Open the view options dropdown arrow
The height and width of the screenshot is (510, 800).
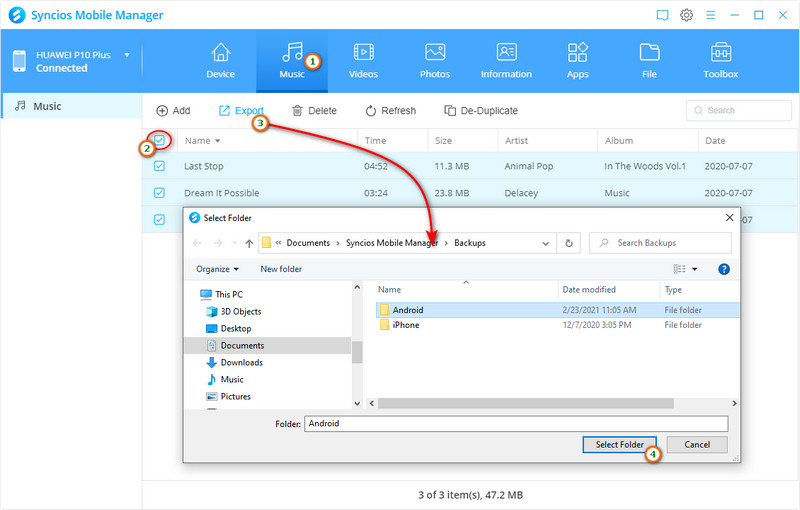[x=694, y=269]
